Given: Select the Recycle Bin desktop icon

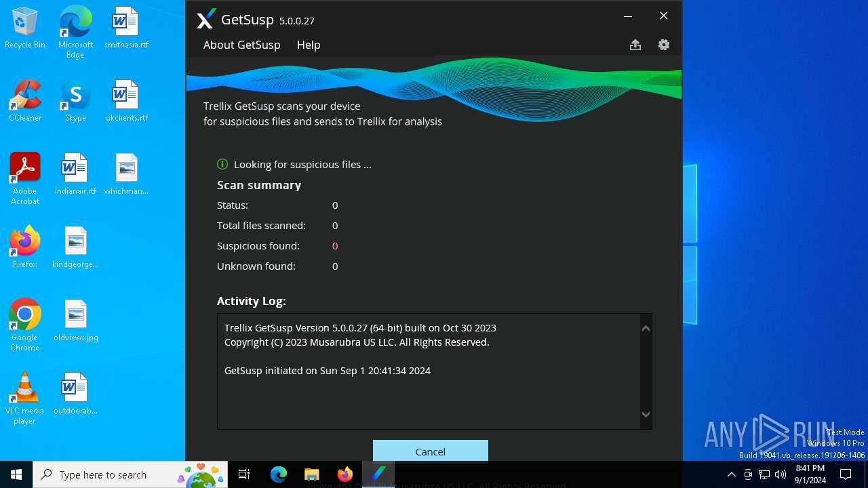Looking at the screenshot, I should pos(25,28).
